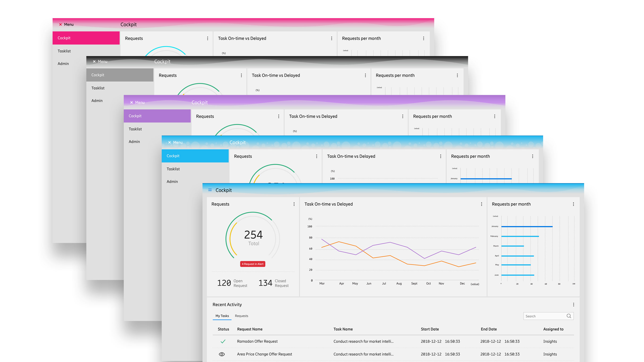Open three-dot menu on the dark window's Task On-time card

click(365, 75)
